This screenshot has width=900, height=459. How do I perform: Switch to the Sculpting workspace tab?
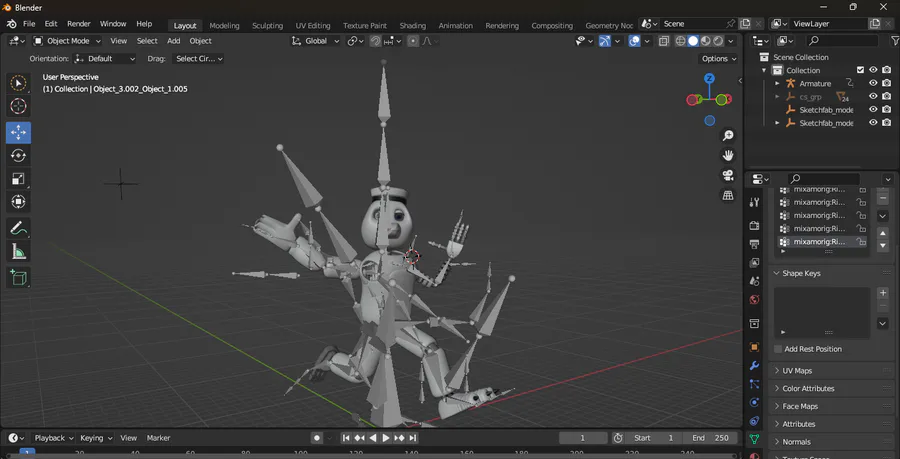coord(267,25)
